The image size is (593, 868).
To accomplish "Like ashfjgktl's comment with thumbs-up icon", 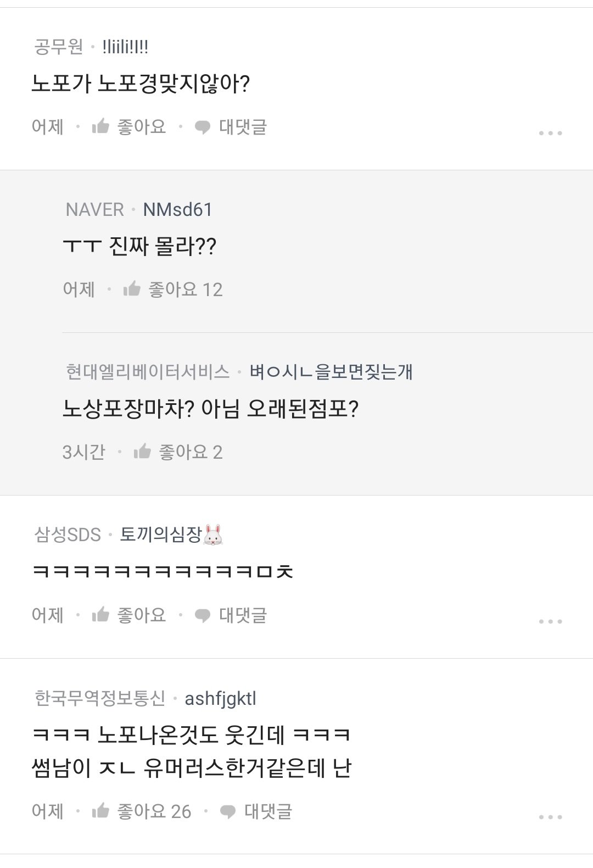I will [100, 811].
